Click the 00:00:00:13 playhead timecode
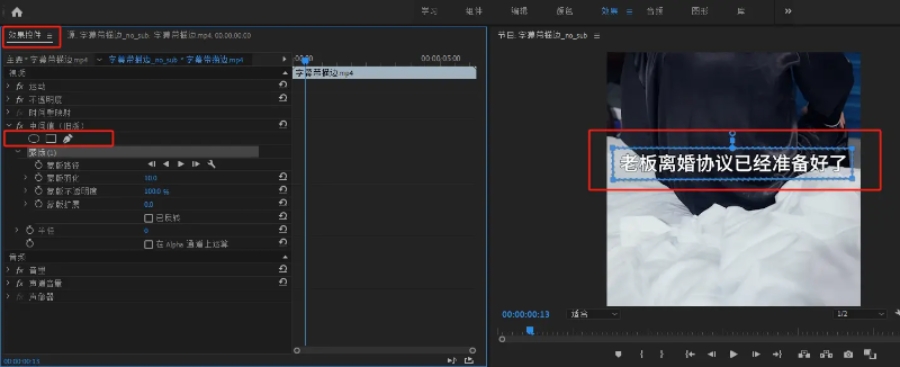 [x=526, y=314]
